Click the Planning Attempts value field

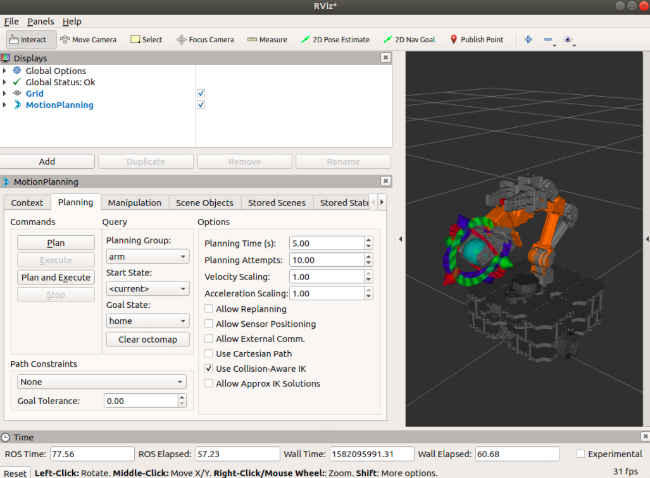(327, 260)
